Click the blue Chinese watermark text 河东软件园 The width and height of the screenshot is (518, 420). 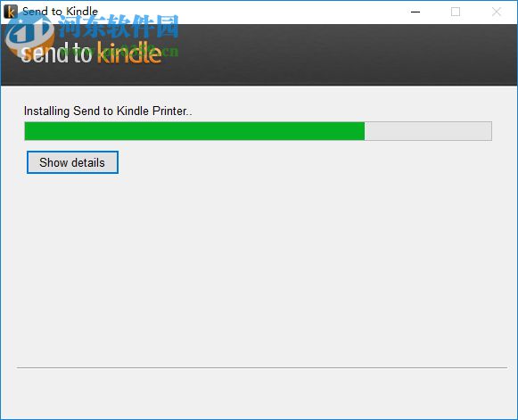coord(119,27)
